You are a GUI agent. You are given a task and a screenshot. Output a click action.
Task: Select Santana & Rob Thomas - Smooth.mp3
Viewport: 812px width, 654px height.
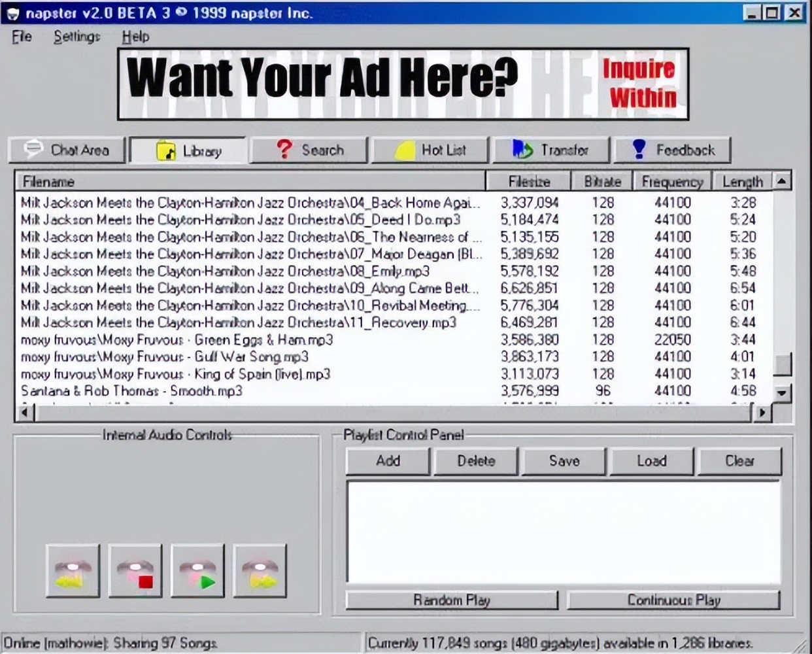[x=394, y=391]
